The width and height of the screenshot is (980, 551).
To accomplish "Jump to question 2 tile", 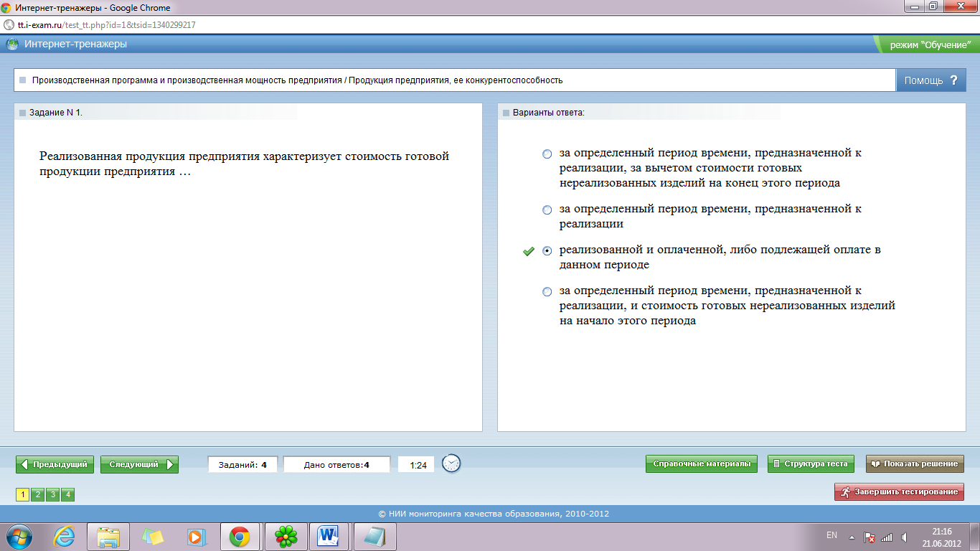I will click(37, 494).
